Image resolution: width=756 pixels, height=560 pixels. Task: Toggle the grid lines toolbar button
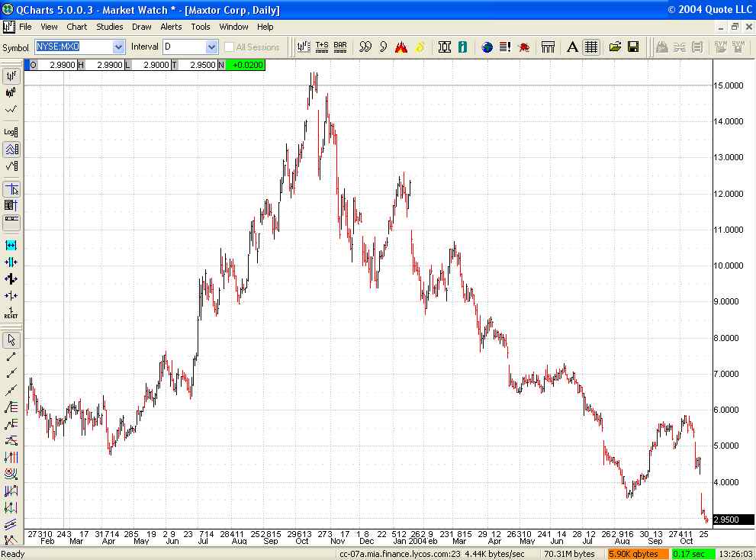pos(590,47)
